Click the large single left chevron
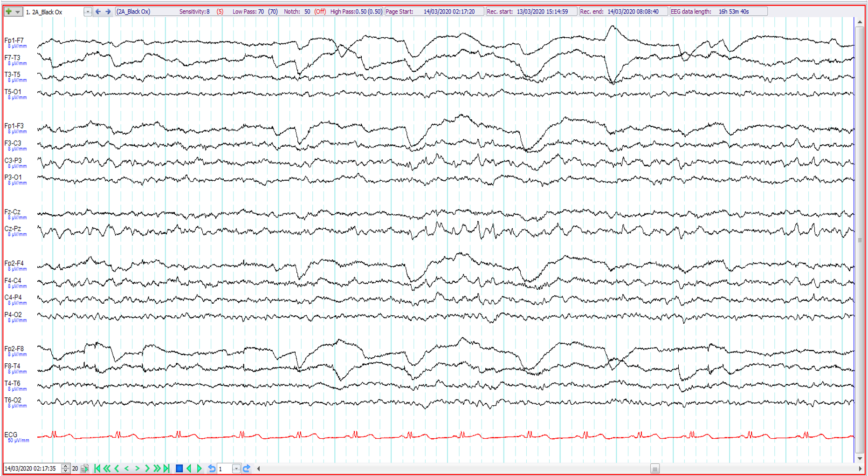This screenshot has height=476, width=868. 117,469
